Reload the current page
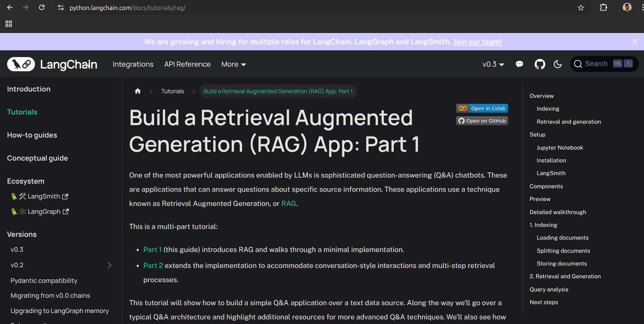Image resolution: width=644 pixels, height=324 pixels. [x=42, y=7]
